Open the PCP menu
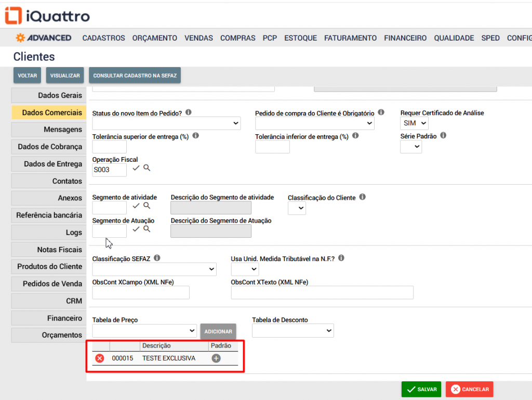 pyautogui.click(x=270, y=38)
